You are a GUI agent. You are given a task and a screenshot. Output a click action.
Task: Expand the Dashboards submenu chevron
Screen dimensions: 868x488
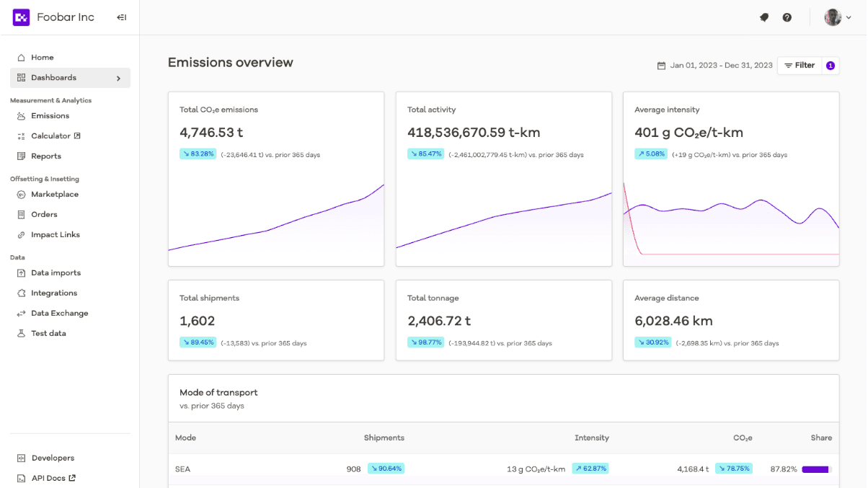[119, 78]
